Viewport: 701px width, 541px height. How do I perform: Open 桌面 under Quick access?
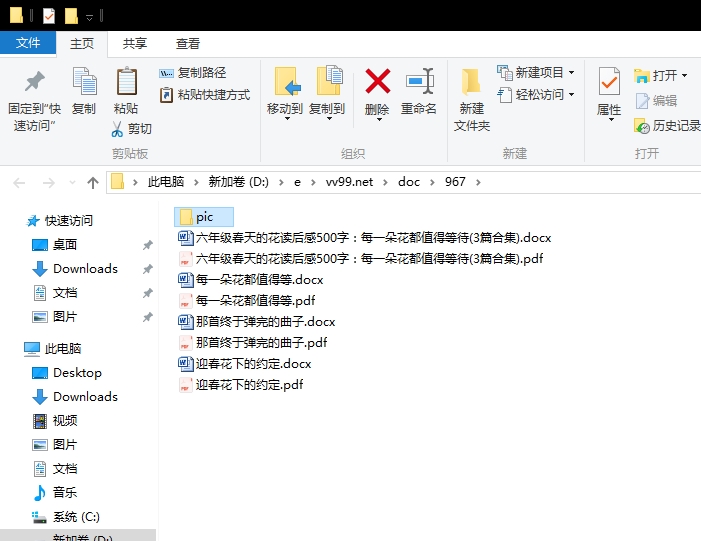[x=55, y=245]
